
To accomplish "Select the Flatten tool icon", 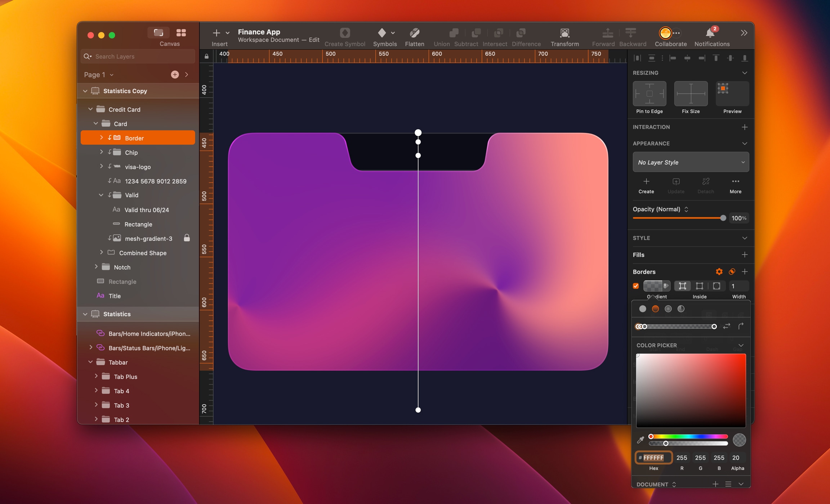I will click(415, 33).
